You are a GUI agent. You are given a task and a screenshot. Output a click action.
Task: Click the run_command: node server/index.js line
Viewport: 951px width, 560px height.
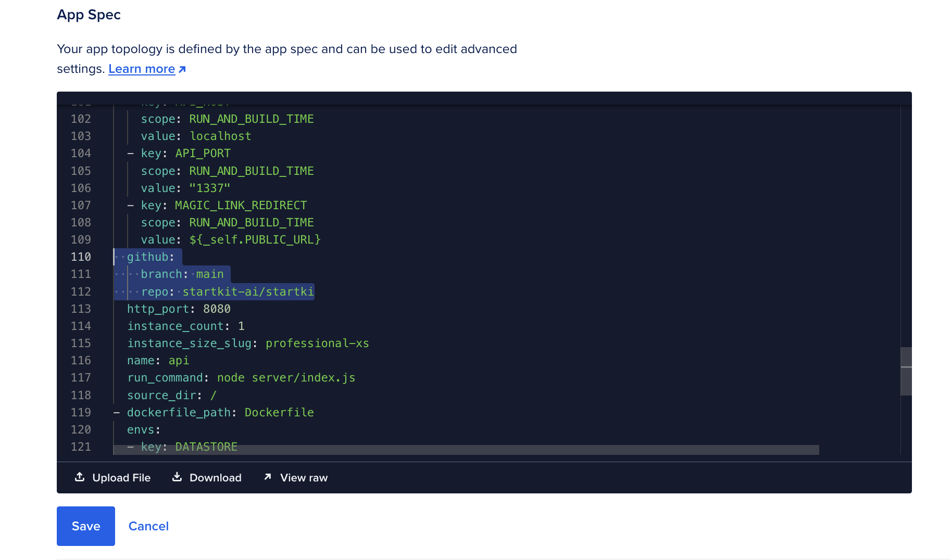(241, 377)
